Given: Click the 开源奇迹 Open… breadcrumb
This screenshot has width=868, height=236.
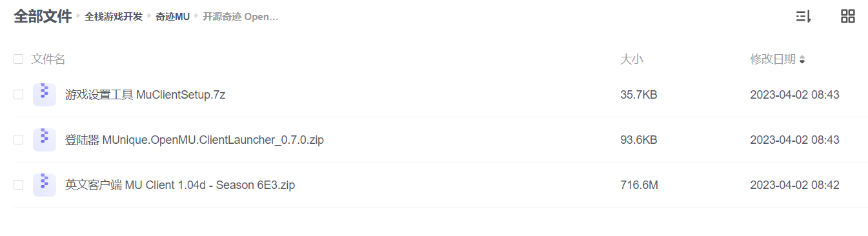Looking at the screenshot, I should [x=241, y=17].
